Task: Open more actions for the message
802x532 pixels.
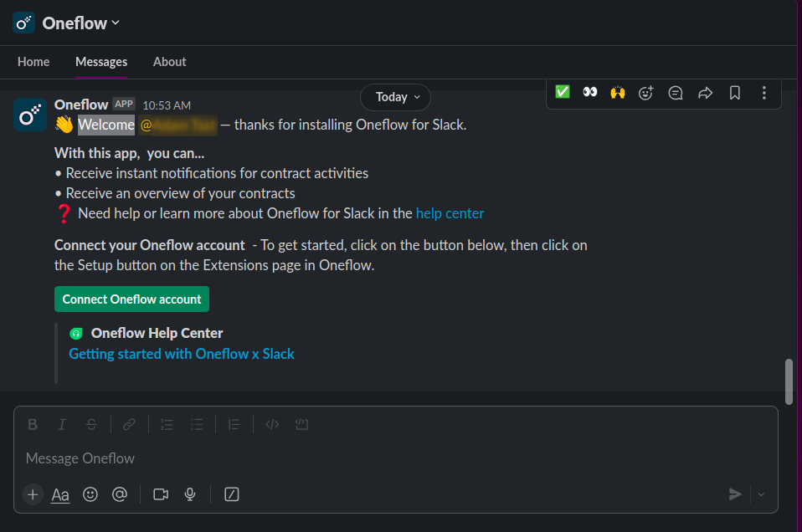Action: 763,93
